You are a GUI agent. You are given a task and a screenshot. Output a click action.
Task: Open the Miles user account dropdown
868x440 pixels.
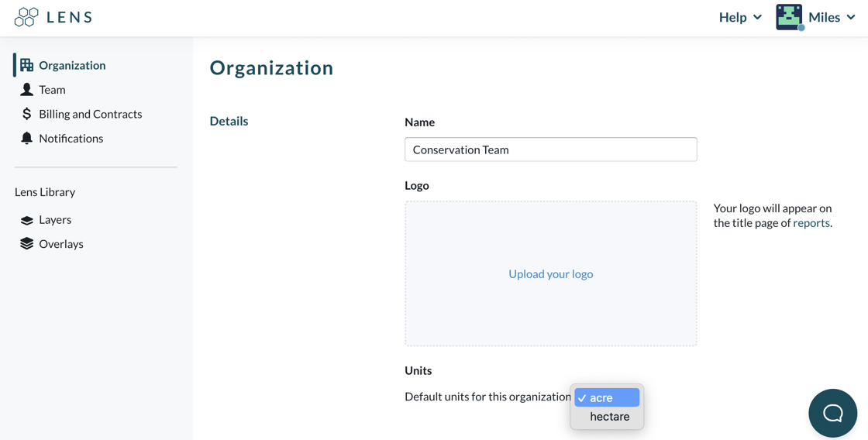point(832,17)
